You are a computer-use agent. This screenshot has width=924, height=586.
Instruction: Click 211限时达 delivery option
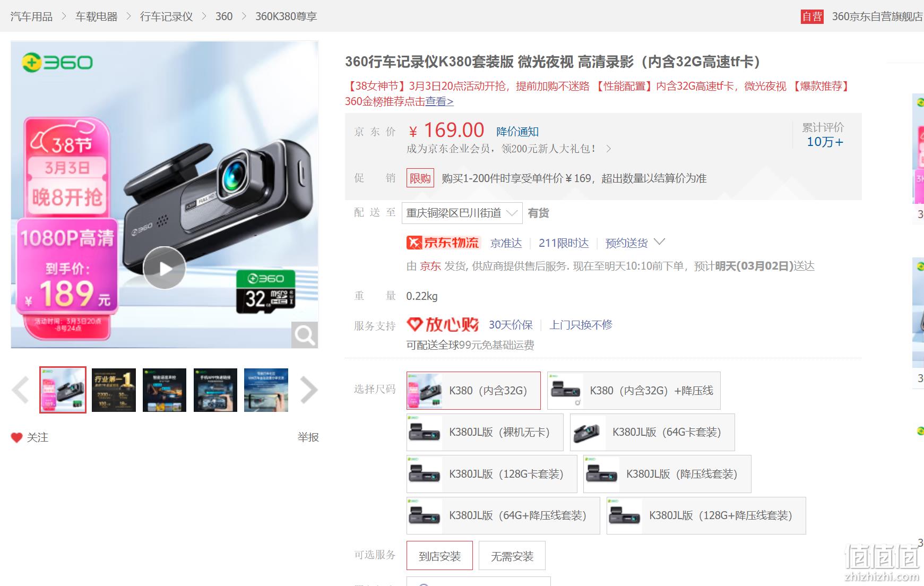(564, 243)
